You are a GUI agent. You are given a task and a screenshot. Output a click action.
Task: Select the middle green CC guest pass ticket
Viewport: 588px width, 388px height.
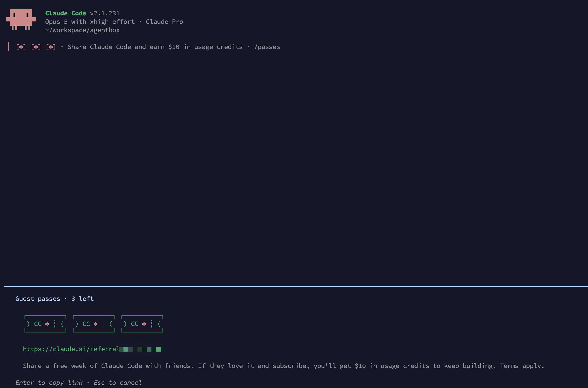tap(94, 324)
